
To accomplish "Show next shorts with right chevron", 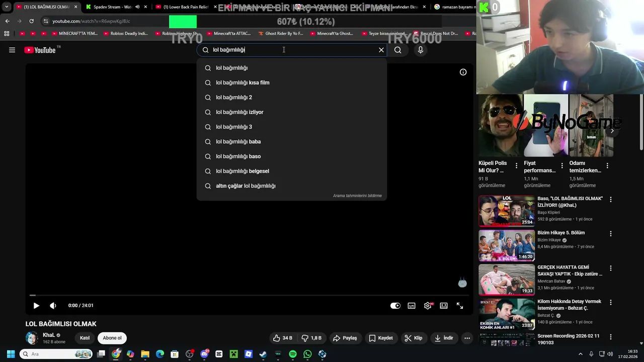I will coord(612,131).
